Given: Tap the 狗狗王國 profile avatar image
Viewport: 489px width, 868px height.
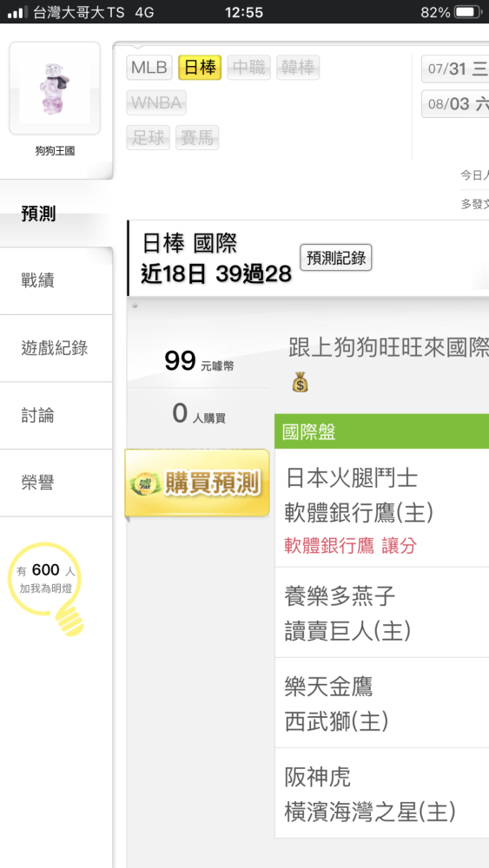Looking at the screenshot, I should 55,88.
